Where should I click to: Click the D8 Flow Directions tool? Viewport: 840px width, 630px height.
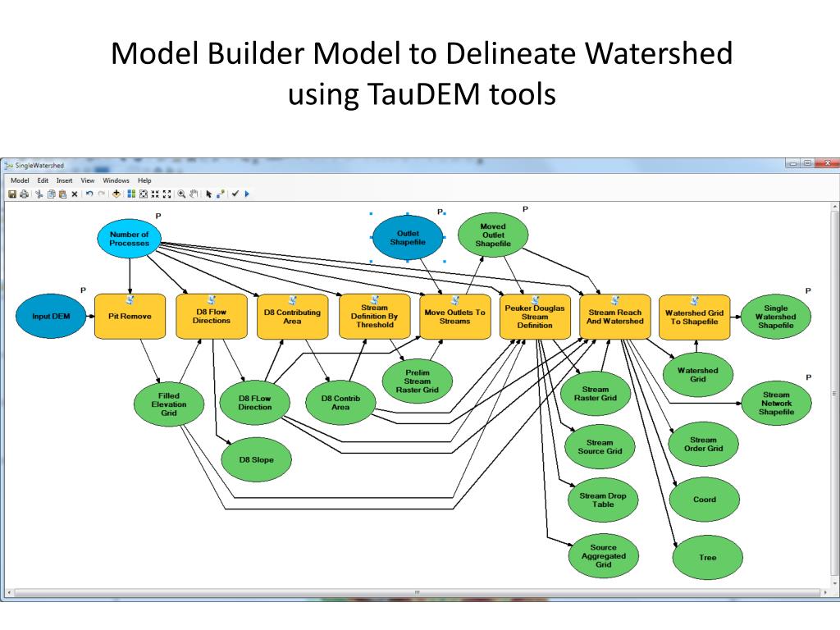tap(212, 316)
